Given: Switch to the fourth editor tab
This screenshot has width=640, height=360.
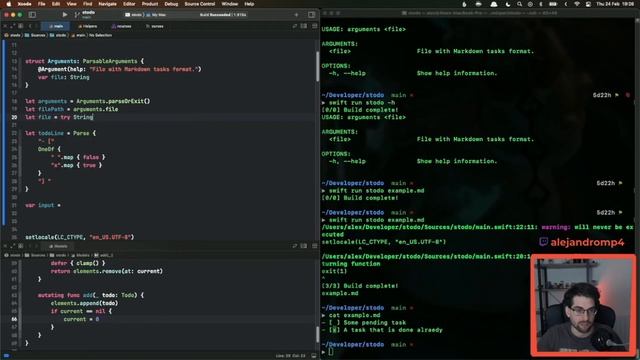Looking at the screenshot, I should point(155,26).
